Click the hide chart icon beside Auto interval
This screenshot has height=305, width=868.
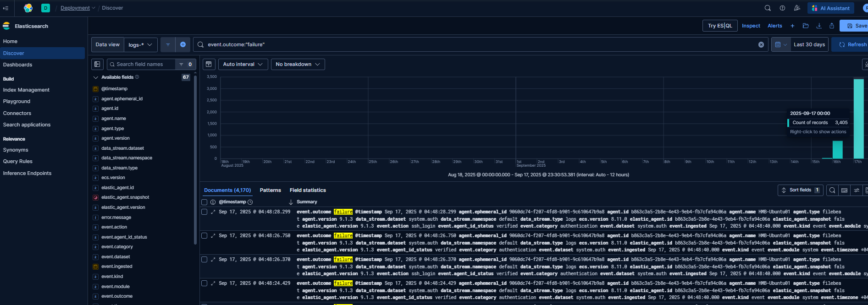[209, 64]
